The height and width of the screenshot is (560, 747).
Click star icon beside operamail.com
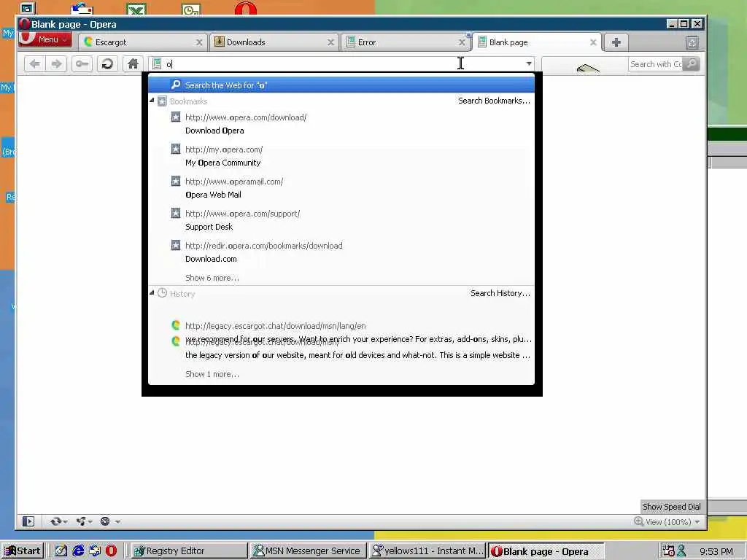(176, 181)
